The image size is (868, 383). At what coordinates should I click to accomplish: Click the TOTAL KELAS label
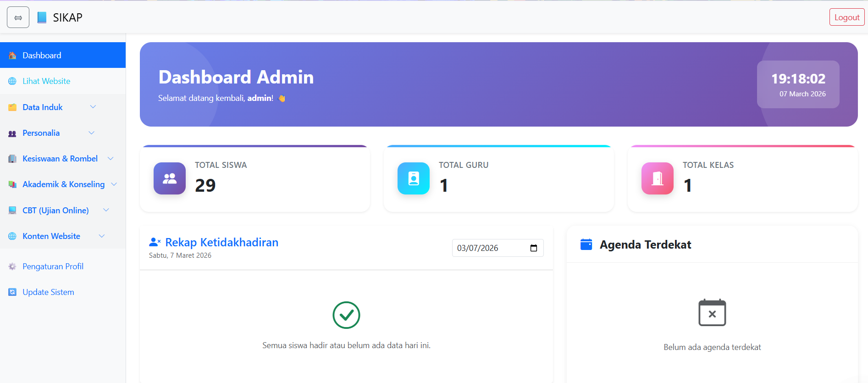click(x=708, y=165)
